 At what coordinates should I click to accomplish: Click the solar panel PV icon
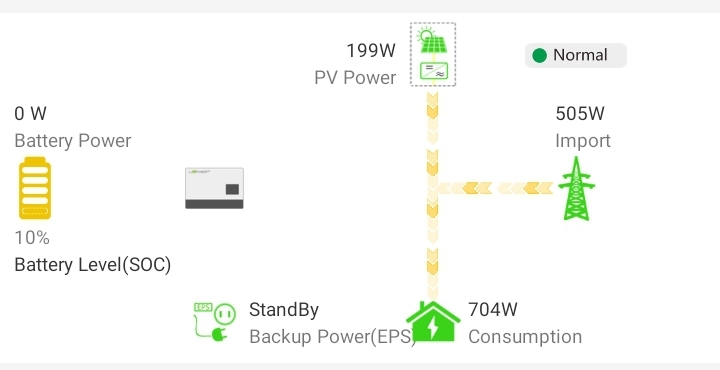point(433,41)
